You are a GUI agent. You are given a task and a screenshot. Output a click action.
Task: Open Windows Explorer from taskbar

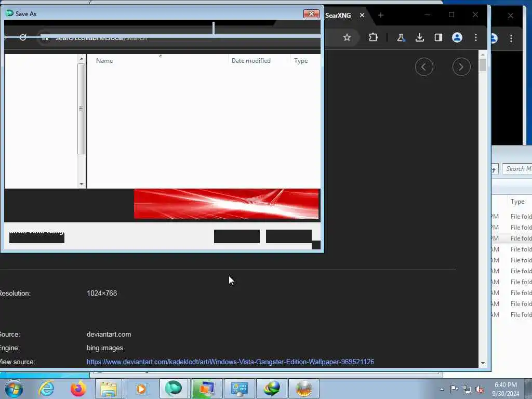109,389
